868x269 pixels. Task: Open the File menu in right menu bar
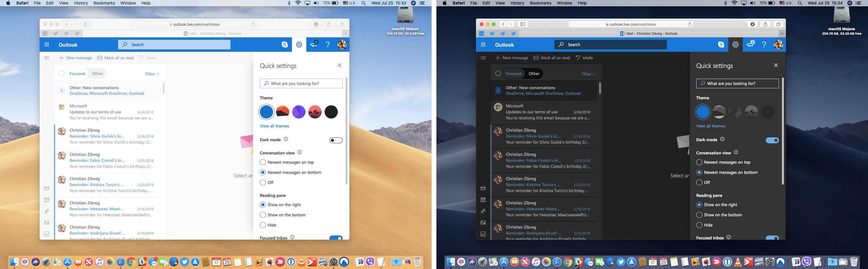[474, 3]
